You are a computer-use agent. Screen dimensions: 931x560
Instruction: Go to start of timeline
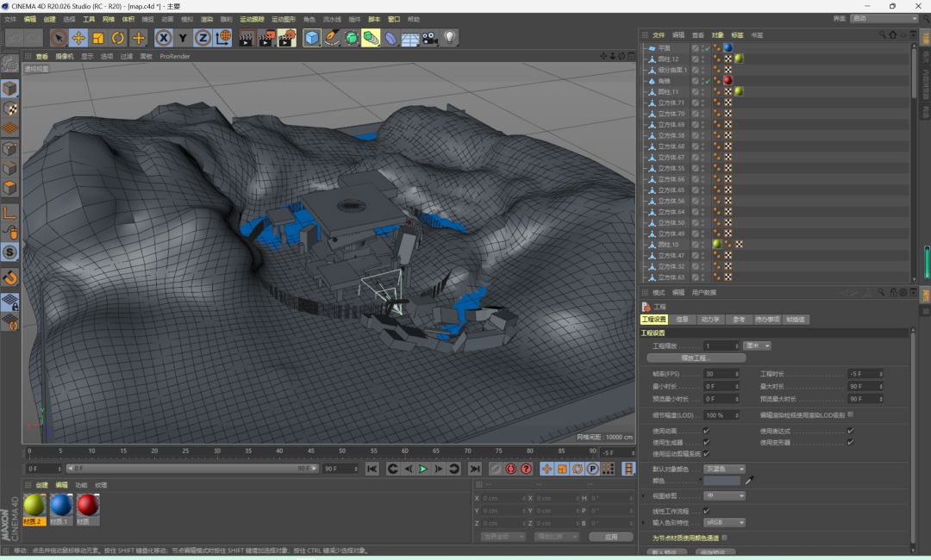tap(372, 469)
